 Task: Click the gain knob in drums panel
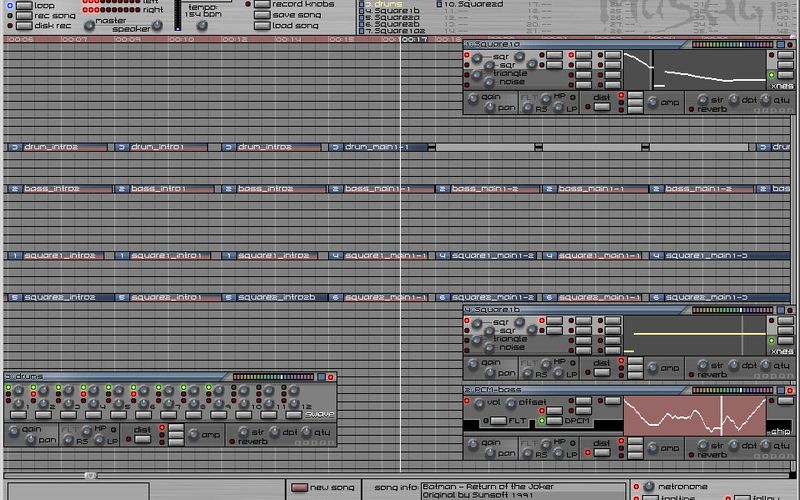[x=13, y=431]
